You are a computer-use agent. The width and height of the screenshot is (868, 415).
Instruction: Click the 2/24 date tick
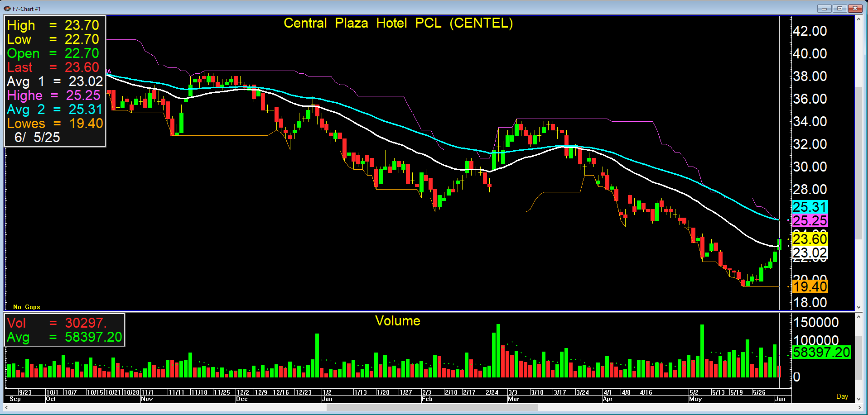(x=492, y=392)
